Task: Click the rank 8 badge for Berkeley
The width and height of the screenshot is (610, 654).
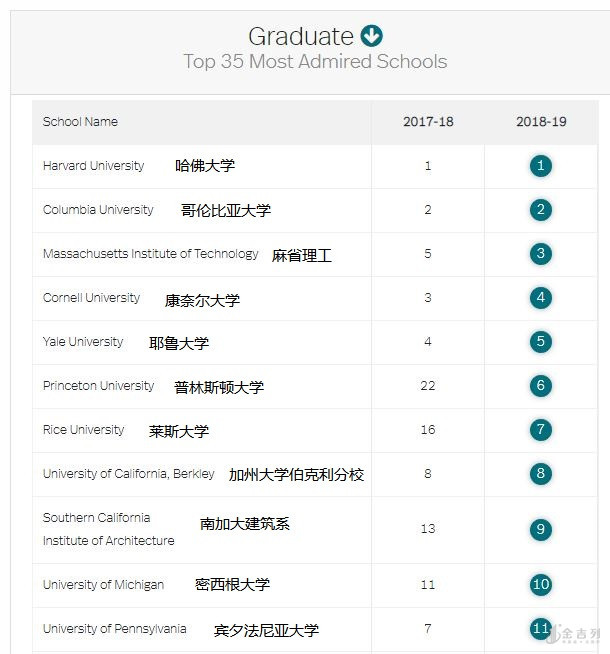Action: tap(541, 474)
